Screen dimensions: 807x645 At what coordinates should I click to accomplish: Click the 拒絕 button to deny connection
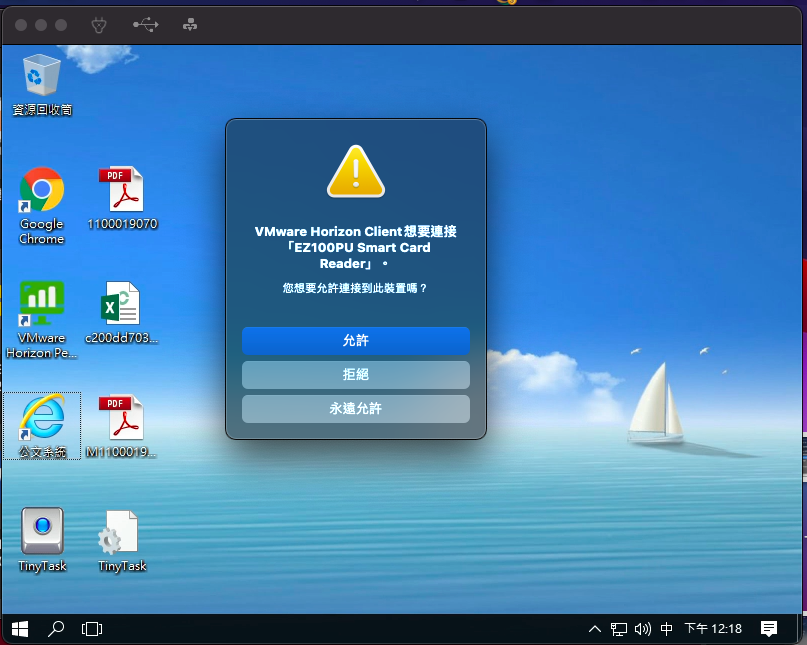tap(356, 374)
